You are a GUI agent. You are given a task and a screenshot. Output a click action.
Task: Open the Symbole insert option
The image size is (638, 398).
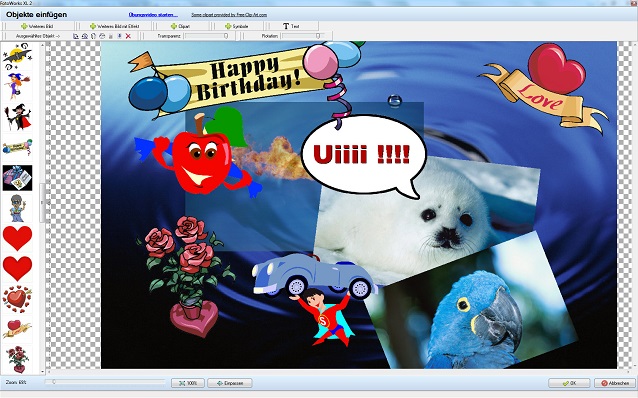coord(236,26)
